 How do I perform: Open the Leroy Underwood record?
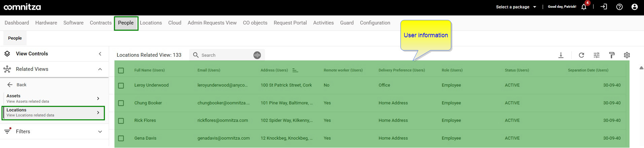(x=151, y=85)
